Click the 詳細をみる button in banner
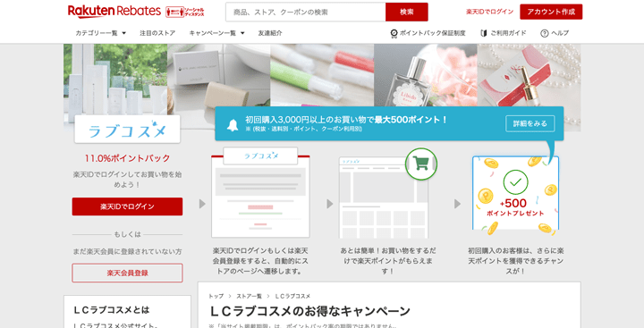The height and width of the screenshot is (328, 644). (530, 123)
